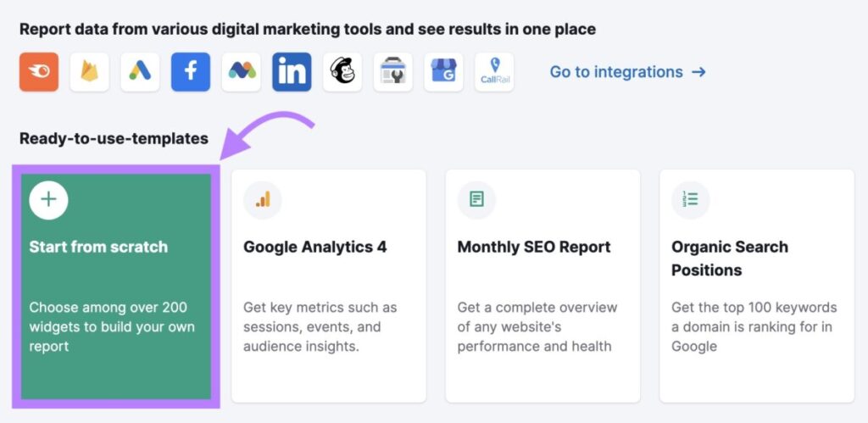868x423 pixels.
Task: Click the numbered list icon for Organic Search
Action: click(x=691, y=200)
